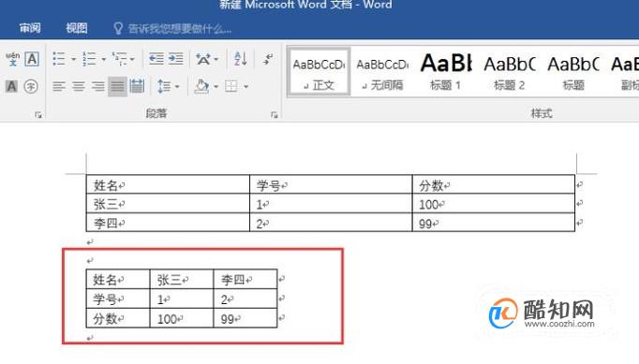639x364 pixels.
Task: Open bullet list style dropdown arrow
Action: click(x=73, y=60)
